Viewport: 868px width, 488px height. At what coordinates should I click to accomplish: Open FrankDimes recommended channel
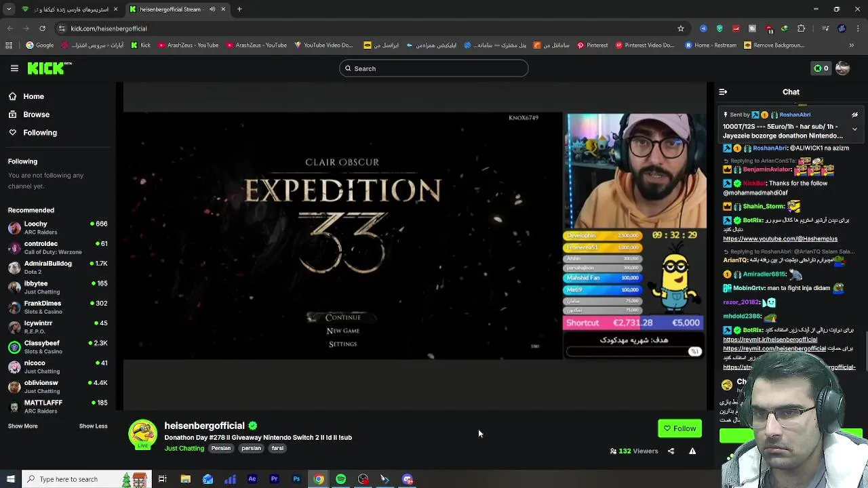pyautogui.click(x=58, y=307)
